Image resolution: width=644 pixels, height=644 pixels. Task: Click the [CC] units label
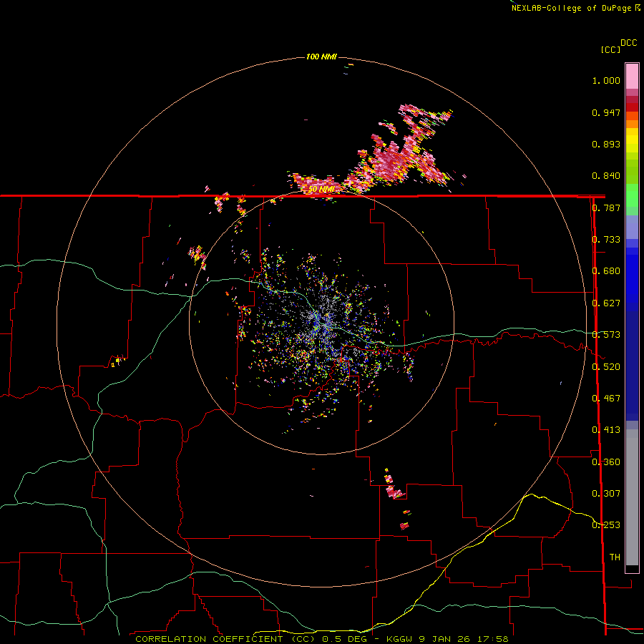pos(611,49)
